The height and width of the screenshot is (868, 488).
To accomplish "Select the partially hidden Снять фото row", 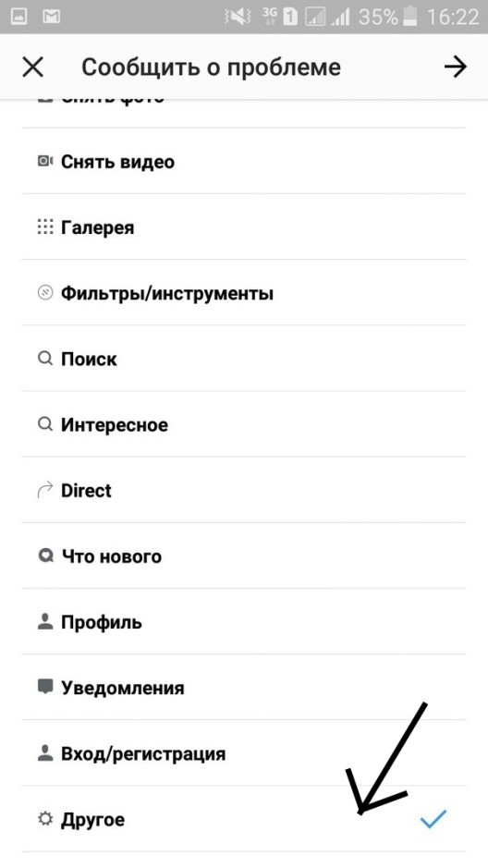I will [244, 114].
